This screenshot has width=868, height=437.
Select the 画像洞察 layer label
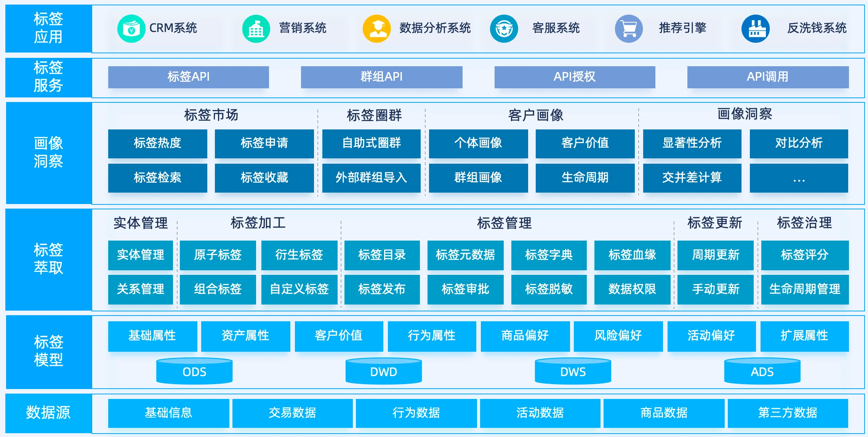tap(49, 153)
